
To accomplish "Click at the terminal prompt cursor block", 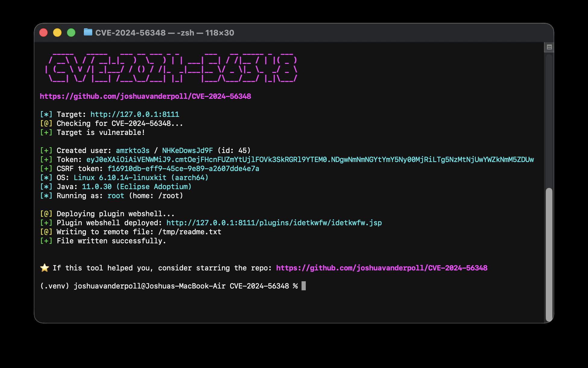I will [303, 286].
